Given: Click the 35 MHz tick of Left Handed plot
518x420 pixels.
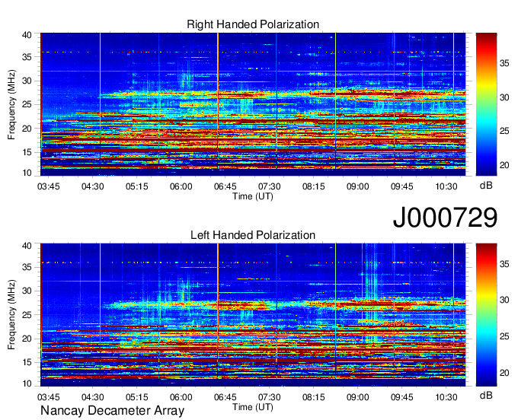Looking at the screenshot, I should pyautogui.click(x=27, y=267).
